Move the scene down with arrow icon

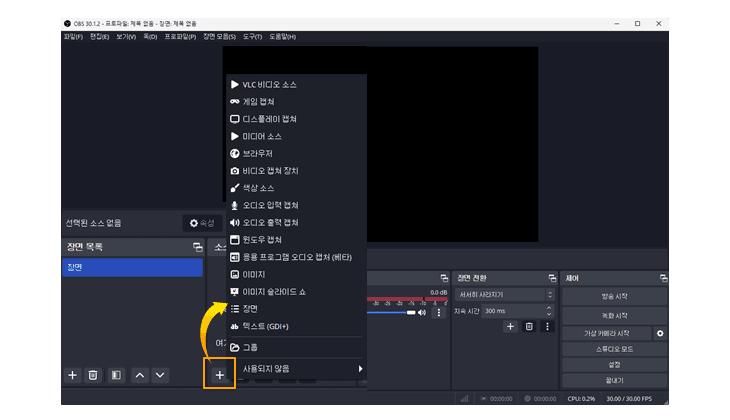[160, 374]
